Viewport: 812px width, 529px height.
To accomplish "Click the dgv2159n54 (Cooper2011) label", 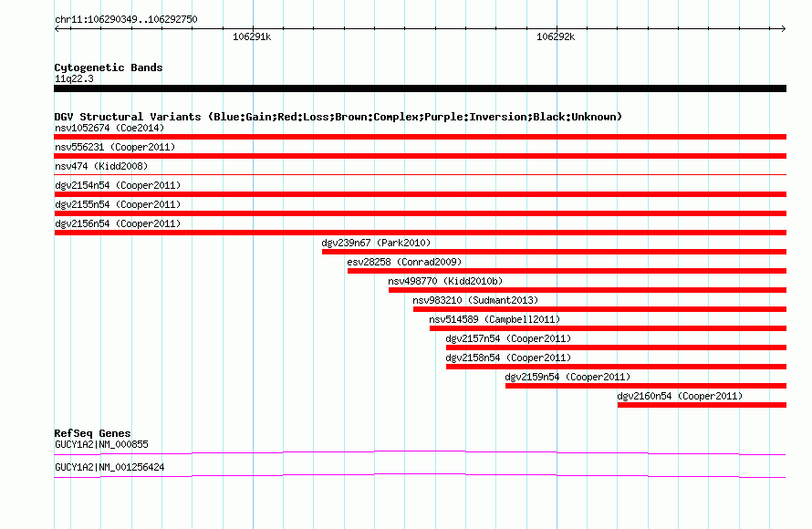I will tap(567, 377).
